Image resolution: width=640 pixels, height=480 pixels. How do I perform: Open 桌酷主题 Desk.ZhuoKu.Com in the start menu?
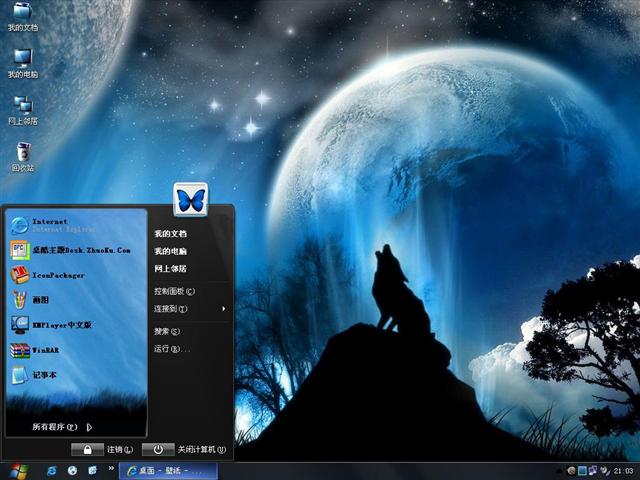click(x=77, y=250)
